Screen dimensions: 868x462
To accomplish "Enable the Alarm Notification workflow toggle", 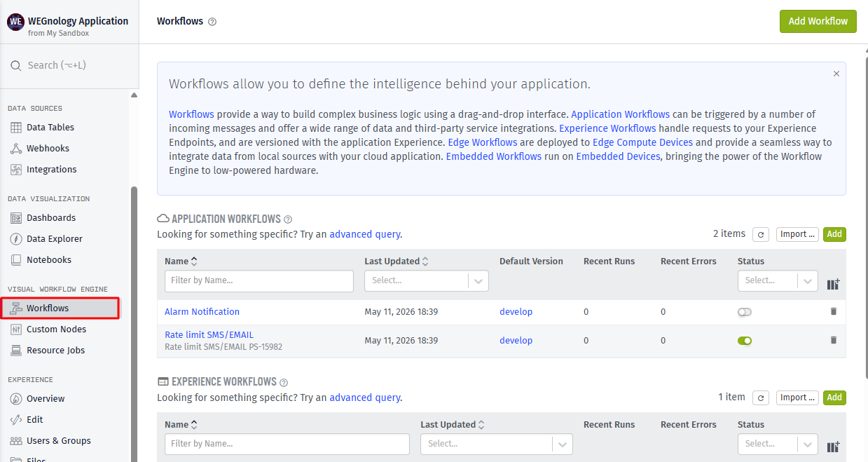I will 745,312.
